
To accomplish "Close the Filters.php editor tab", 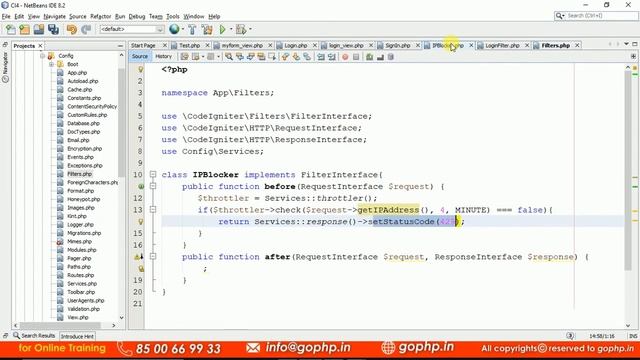I will [577, 45].
